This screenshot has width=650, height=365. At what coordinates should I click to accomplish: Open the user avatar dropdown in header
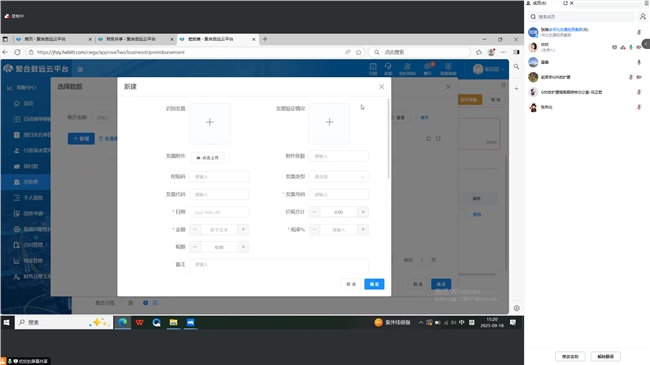[489, 69]
